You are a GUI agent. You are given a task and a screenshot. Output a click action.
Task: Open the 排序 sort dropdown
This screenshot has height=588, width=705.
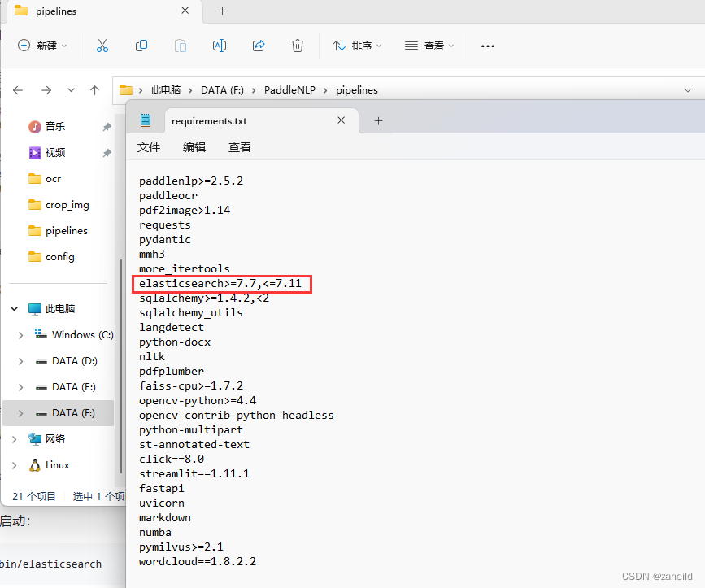coord(357,46)
